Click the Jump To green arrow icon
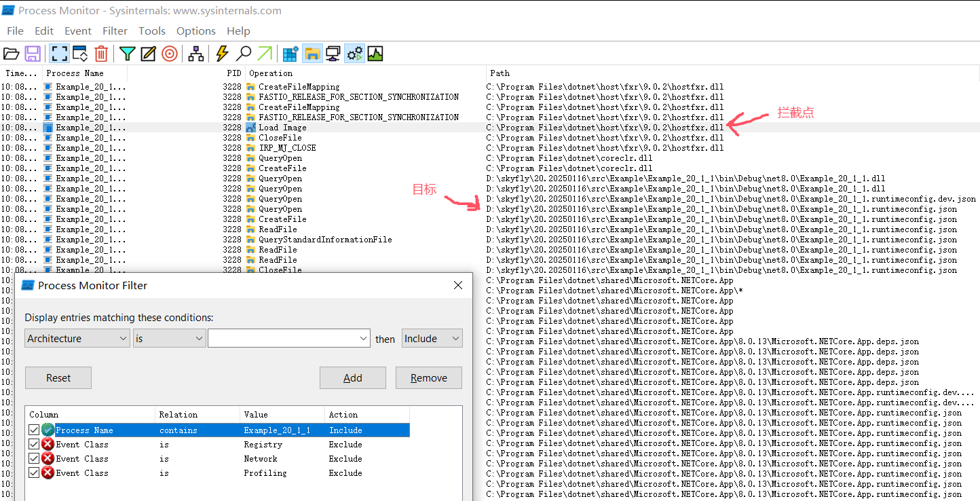 264,54
